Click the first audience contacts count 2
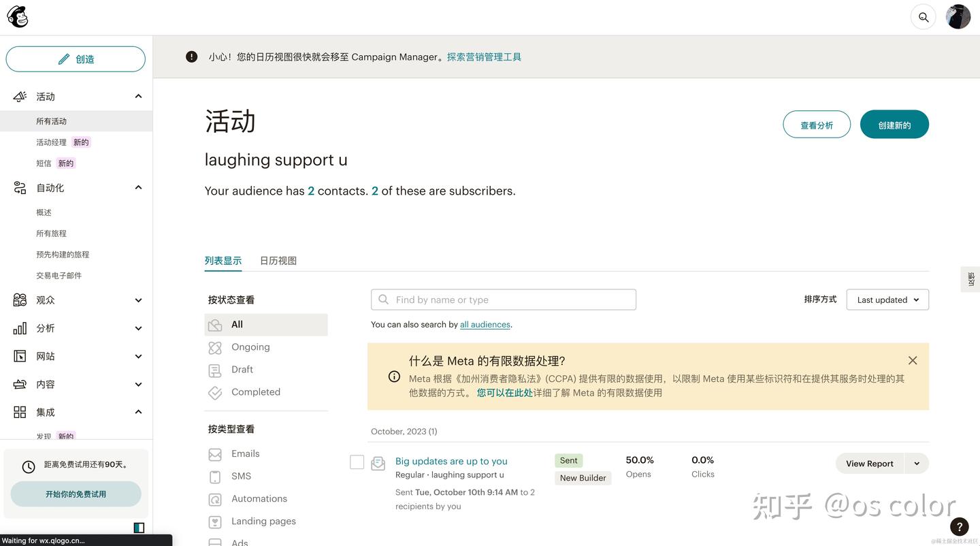Image resolution: width=980 pixels, height=546 pixels. 311,191
